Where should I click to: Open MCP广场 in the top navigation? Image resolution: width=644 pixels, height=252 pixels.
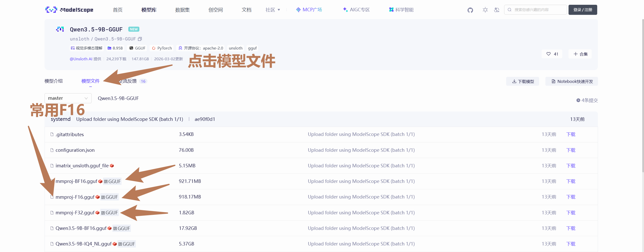tap(309, 10)
